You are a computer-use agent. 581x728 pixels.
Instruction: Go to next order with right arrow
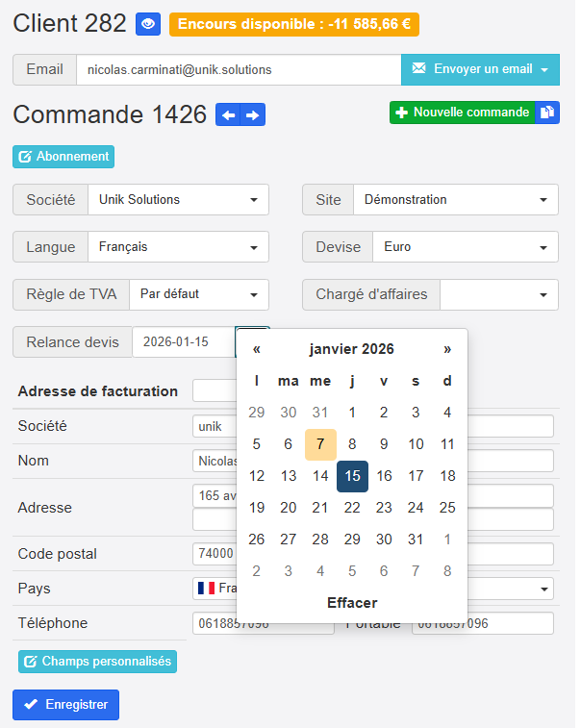[253, 115]
